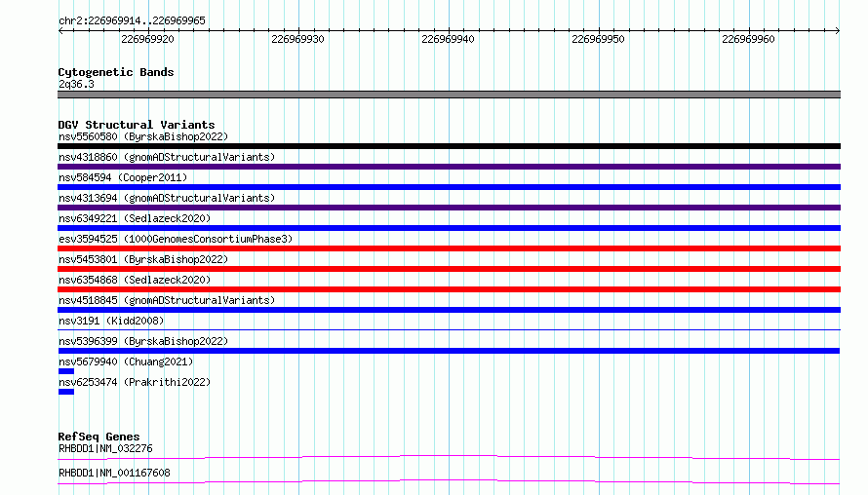Click label esv3594525 (1000GenomesConsortiumPhase3)
Viewport: 868px width, 495px height.
click(176, 239)
